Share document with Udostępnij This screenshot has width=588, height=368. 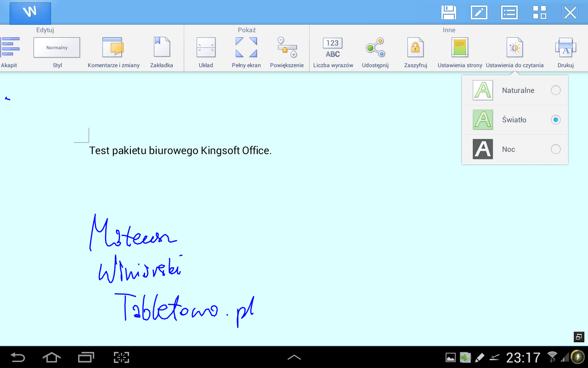pyautogui.click(x=375, y=52)
